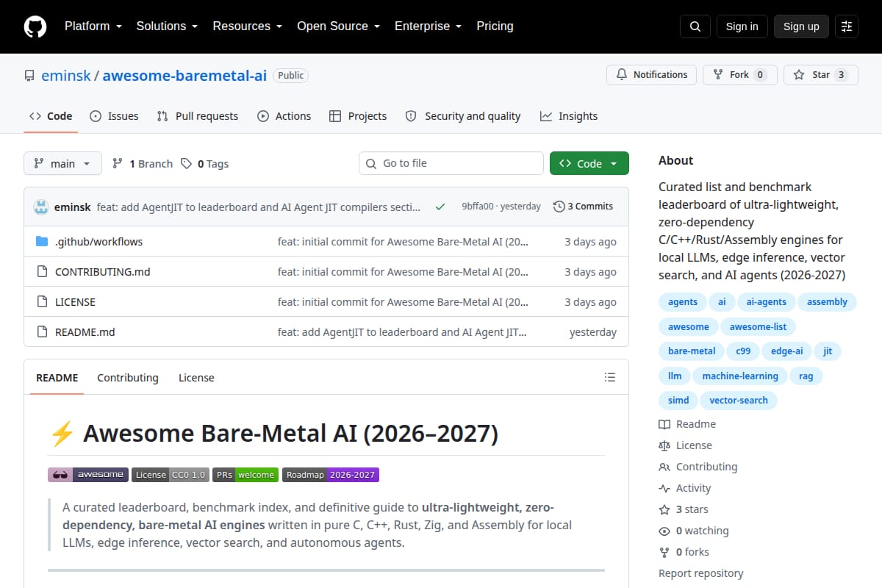Click the awesome badge with glasses
The width and height of the screenshot is (882, 588).
pos(88,475)
